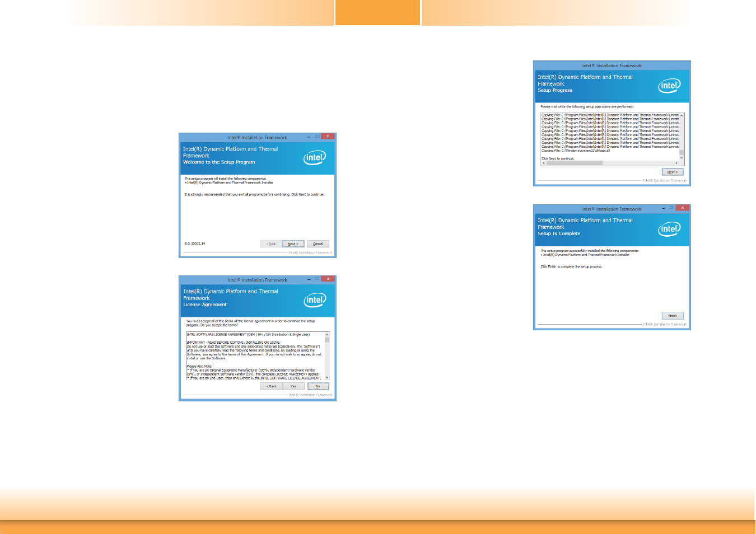
Task: Click the 'Setup Progress' heading
Action: coord(555,90)
